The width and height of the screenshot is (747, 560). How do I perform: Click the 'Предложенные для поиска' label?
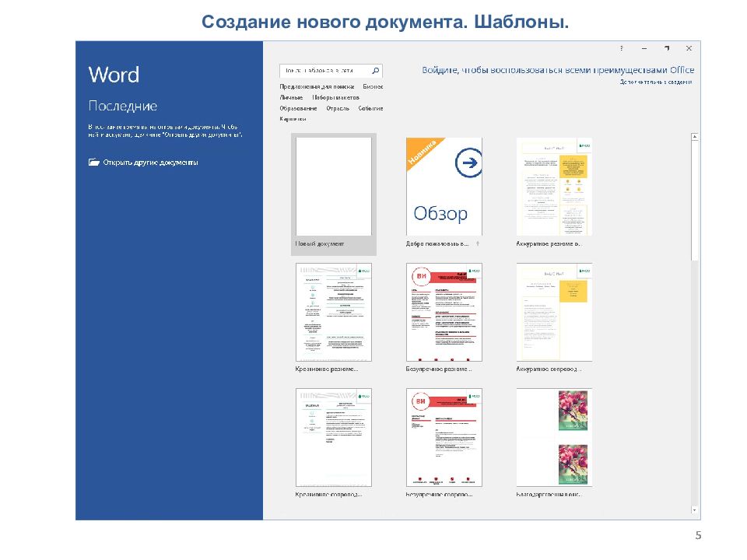click(317, 86)
